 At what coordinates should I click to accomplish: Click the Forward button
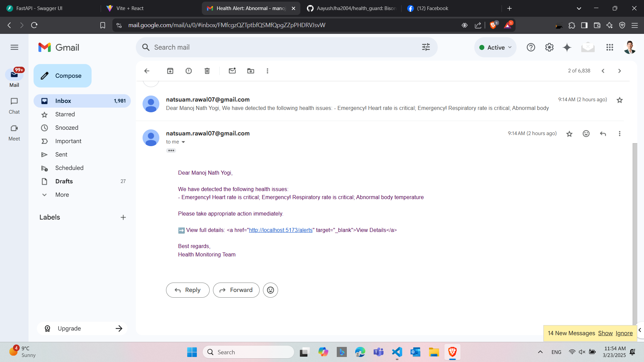click(x=236, y=290)
